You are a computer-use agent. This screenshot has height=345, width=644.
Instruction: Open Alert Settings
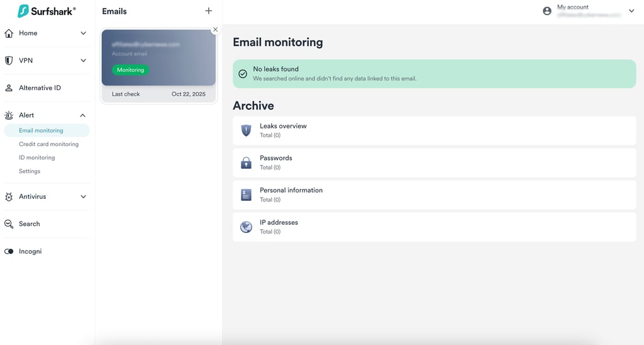coord(30,171)
